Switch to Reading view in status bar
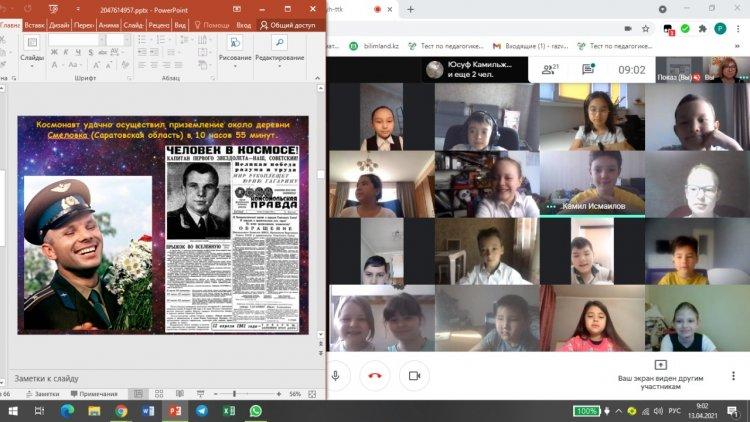 [180, 394]
